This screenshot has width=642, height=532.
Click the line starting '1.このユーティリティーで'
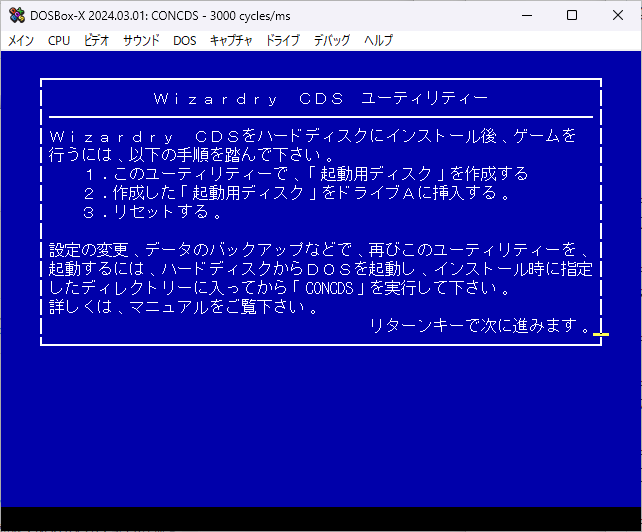(306, 174)
